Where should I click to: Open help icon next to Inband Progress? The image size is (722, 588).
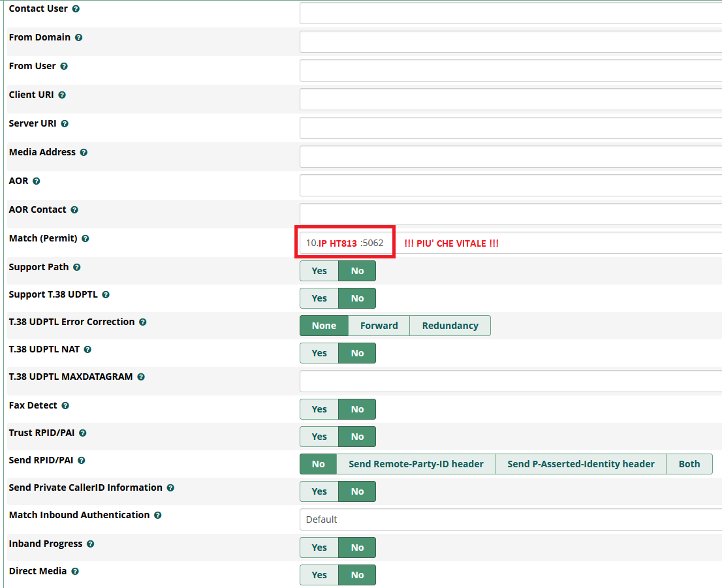click(x=91, y=544)
